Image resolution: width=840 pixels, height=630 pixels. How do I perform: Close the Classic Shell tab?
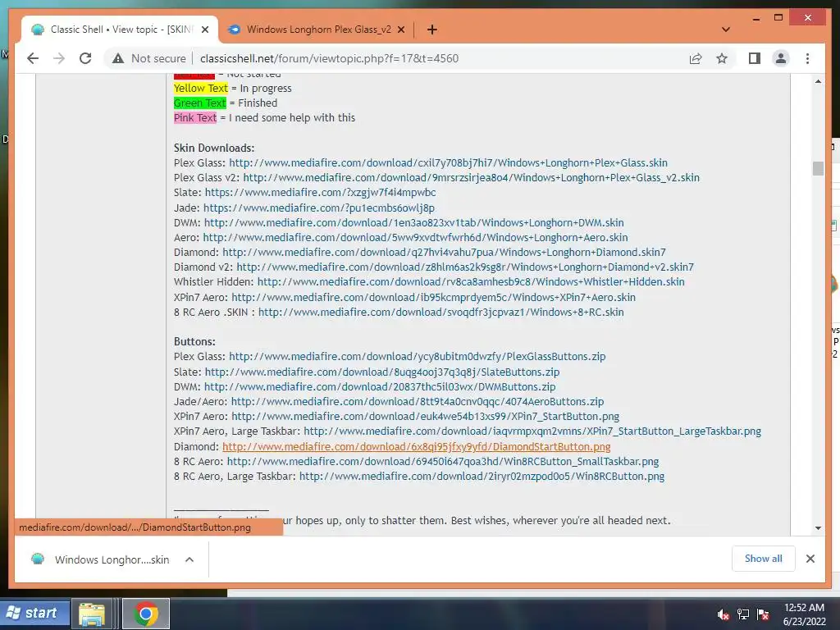tap(204, 30)
